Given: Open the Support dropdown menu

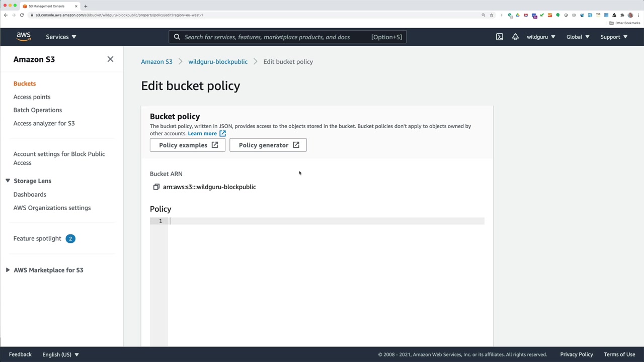Looking at the screenshot, I should point(614,37).
